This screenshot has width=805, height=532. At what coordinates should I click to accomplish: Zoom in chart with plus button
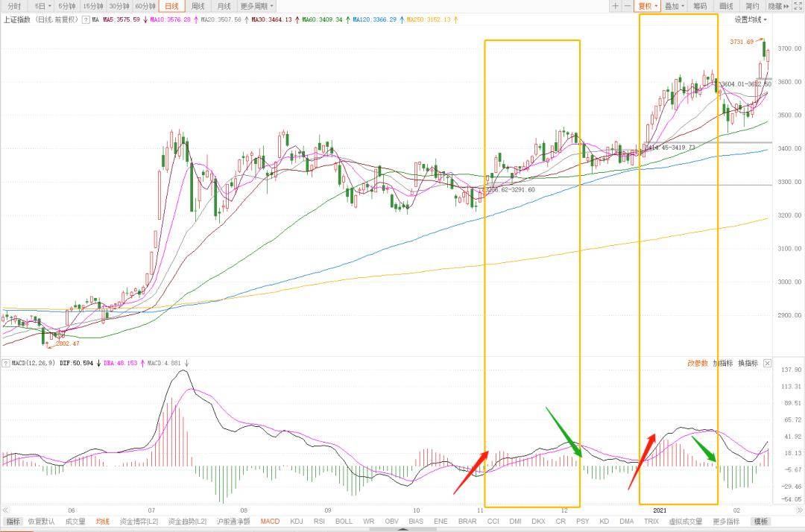615,6
